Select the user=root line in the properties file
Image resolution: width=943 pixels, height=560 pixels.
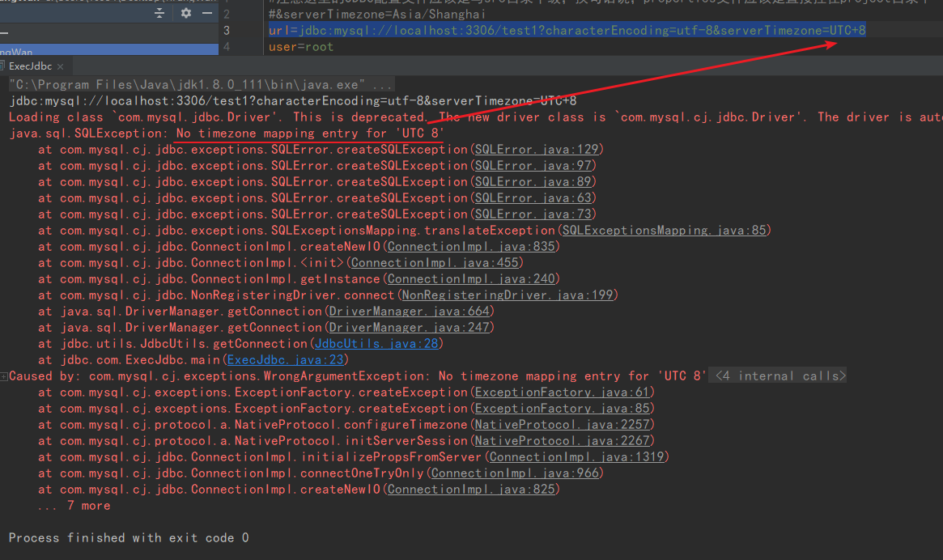[299, 46]
